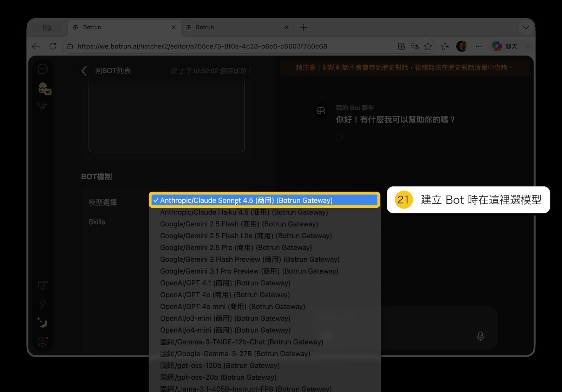Open the user account sidebar icon
The image size is (562, 392).
coord(43,342)
